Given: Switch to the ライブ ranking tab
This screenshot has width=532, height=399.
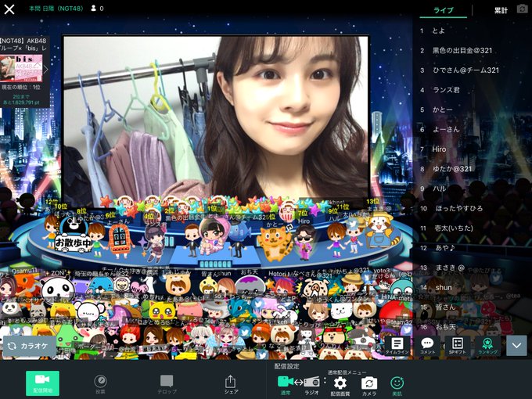Looking at the screenshot, I should 443,10.
